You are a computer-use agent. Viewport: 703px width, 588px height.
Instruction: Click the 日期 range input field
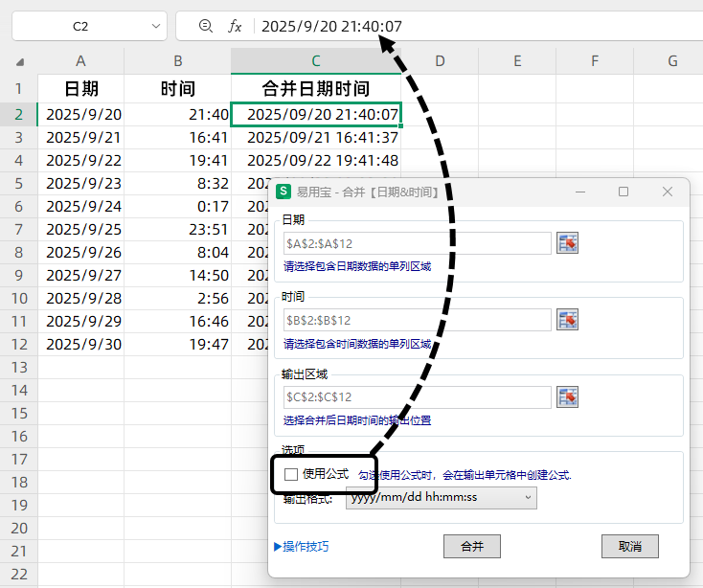(x=418, y=243)
